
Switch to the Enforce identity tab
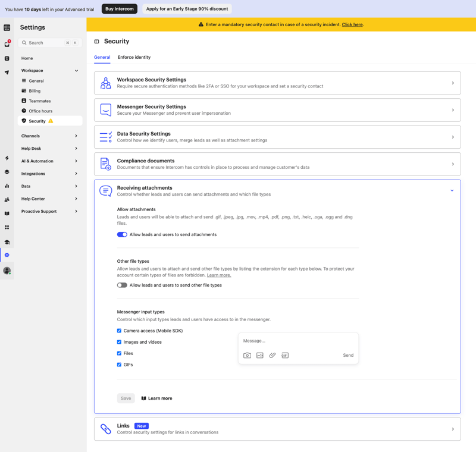click(x=134, y=58)
